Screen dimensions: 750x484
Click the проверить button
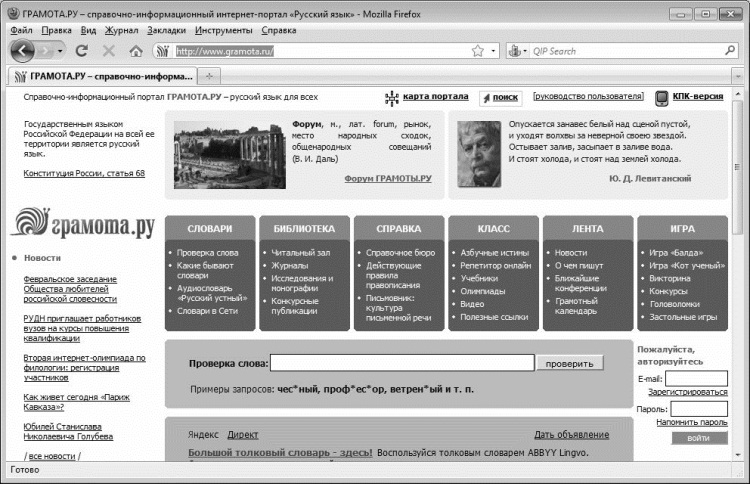click(569, 363)
